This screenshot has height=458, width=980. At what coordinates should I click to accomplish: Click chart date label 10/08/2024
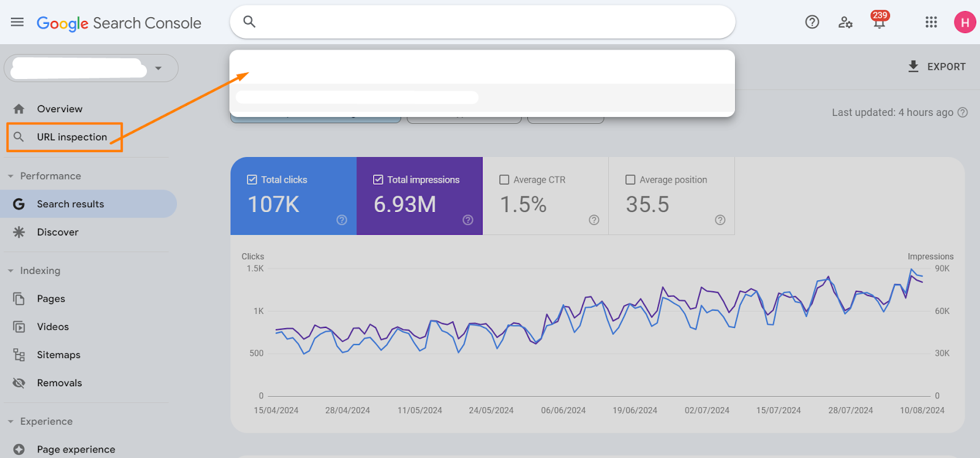tap(922, 410)
